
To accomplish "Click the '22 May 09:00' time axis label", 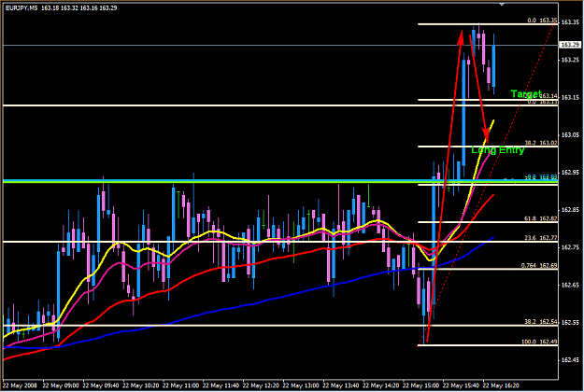I will (61, 385).
